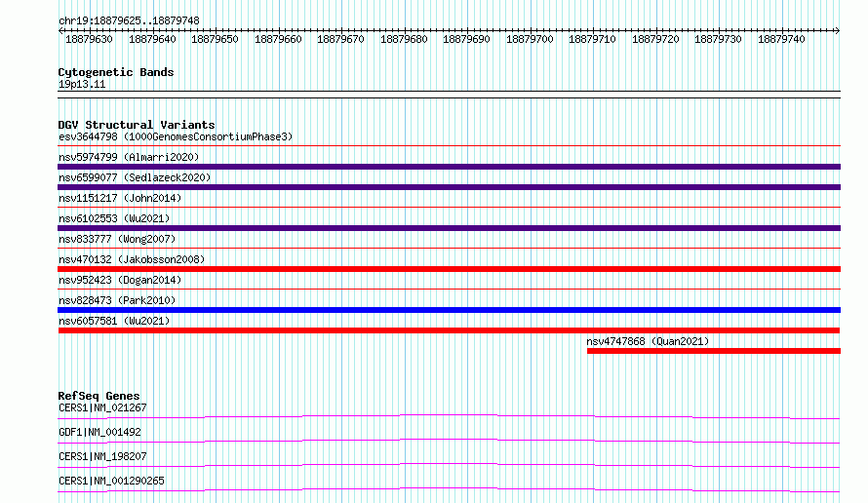Click ruler position 18879660
This screenshot has width=868, height=503.
pos(278,39)
